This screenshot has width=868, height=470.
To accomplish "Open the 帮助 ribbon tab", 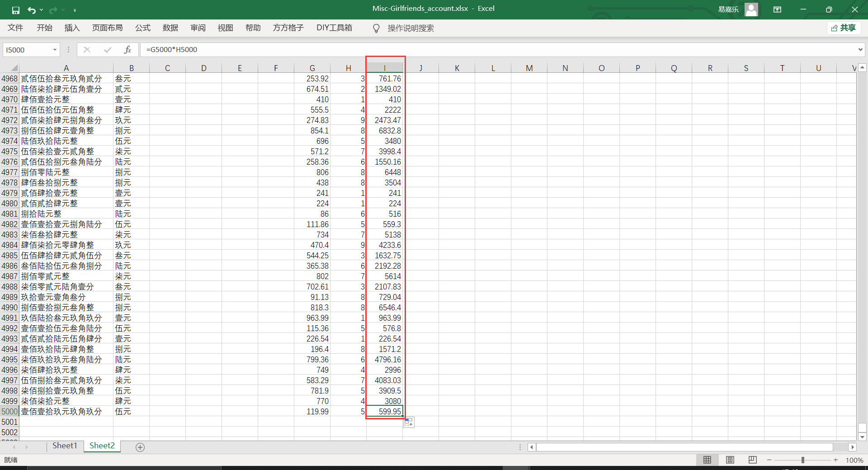I will click(253, 28).
